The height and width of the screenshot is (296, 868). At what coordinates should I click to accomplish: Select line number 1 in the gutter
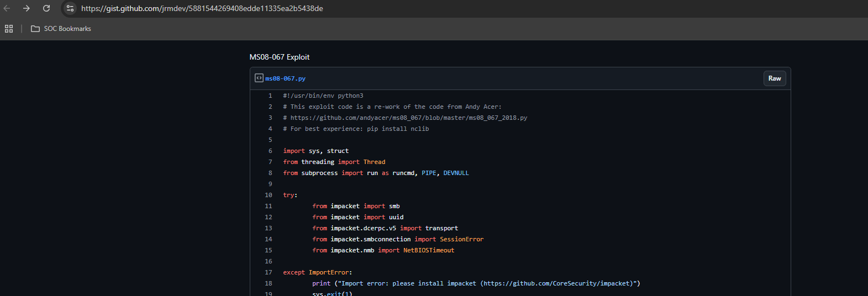[270, 96]
